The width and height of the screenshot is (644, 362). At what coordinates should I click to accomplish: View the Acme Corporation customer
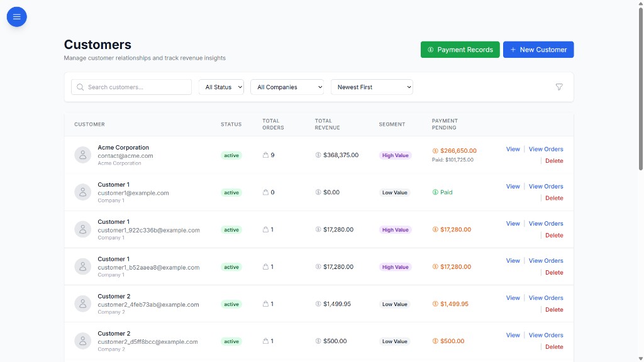pyautogui.click(x=513, y=149)
